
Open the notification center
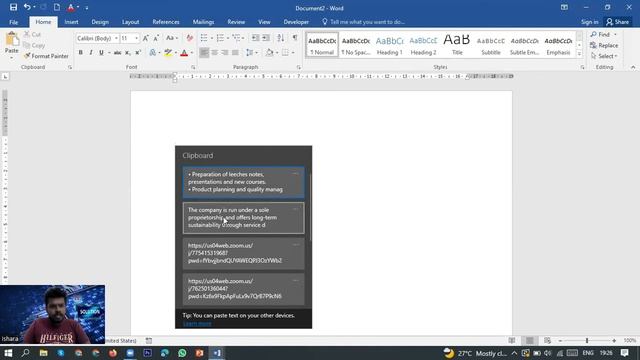(624, 353)
